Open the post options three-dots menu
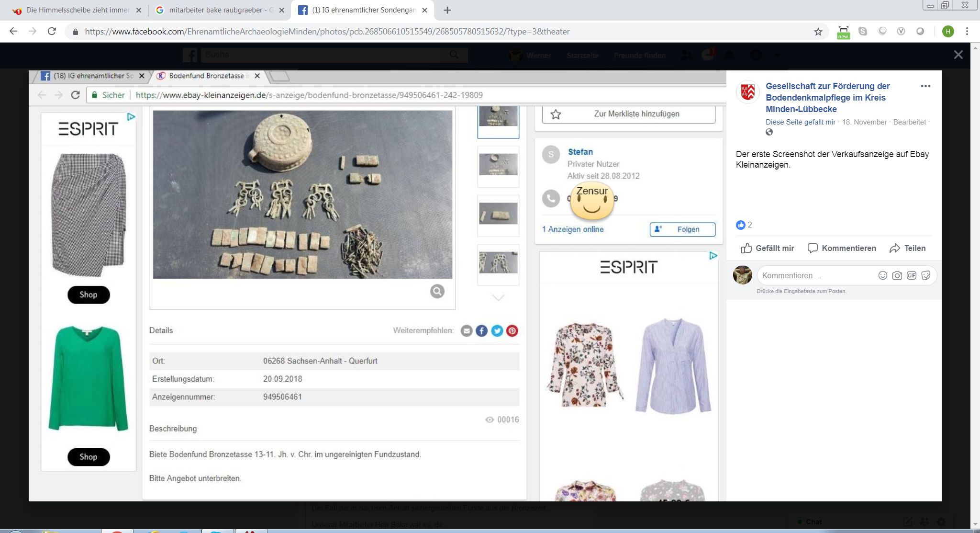The width and height of the screenshot is (980, 533). [x=925, y=86]
